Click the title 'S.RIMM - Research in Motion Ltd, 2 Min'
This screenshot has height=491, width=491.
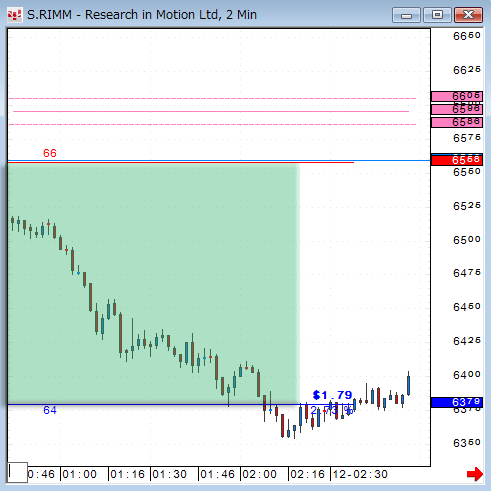point(142,15)
